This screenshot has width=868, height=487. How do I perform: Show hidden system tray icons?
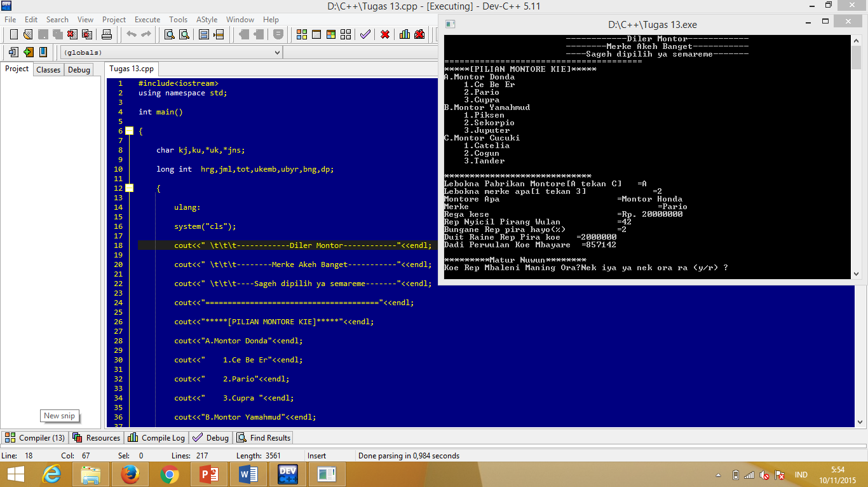pyautogui.click(x=718, y=475)
